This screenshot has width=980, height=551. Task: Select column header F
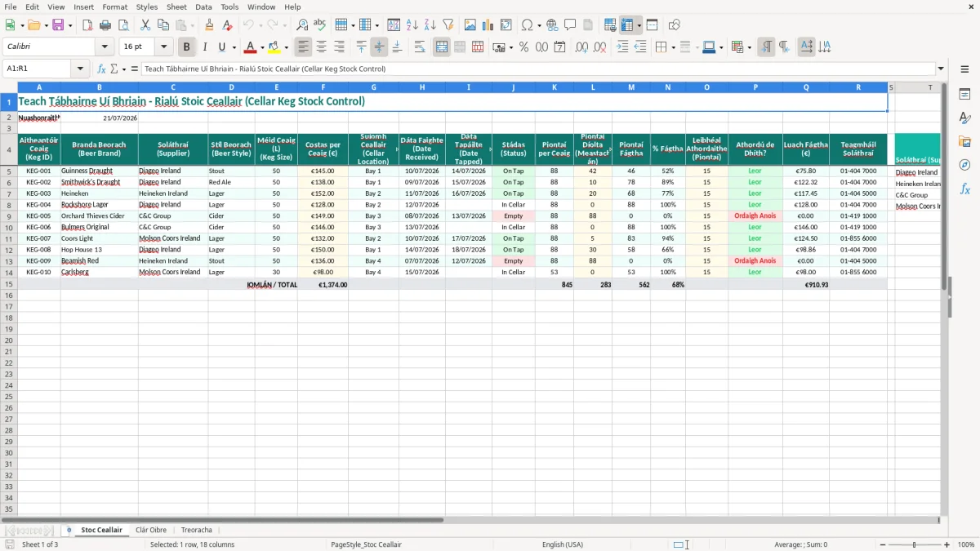pyautogui.click(x=323, y=87)
